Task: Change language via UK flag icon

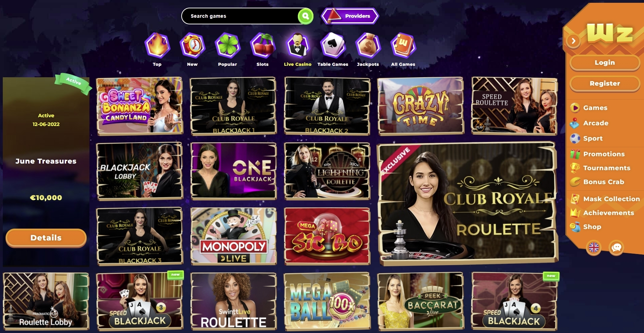Action: click(594, 247)
